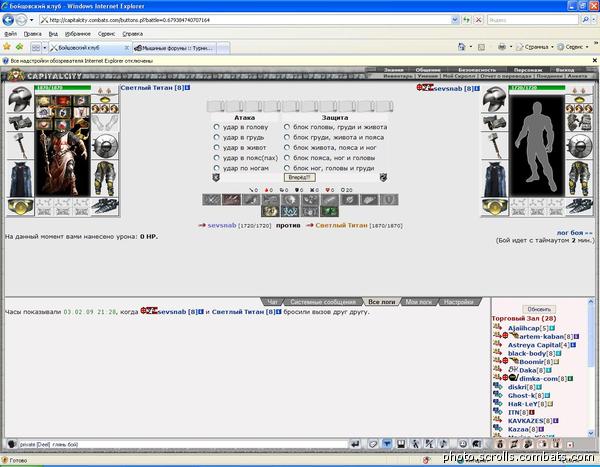The image size is (600, 467).
Task: Click the green skill icon in second row
Action: click(329, 211)
